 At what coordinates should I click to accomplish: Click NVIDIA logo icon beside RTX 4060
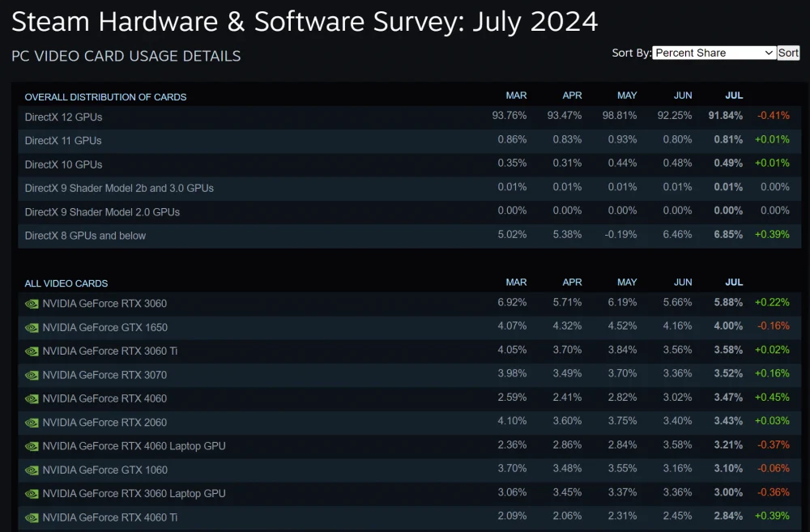pos(32,398)
